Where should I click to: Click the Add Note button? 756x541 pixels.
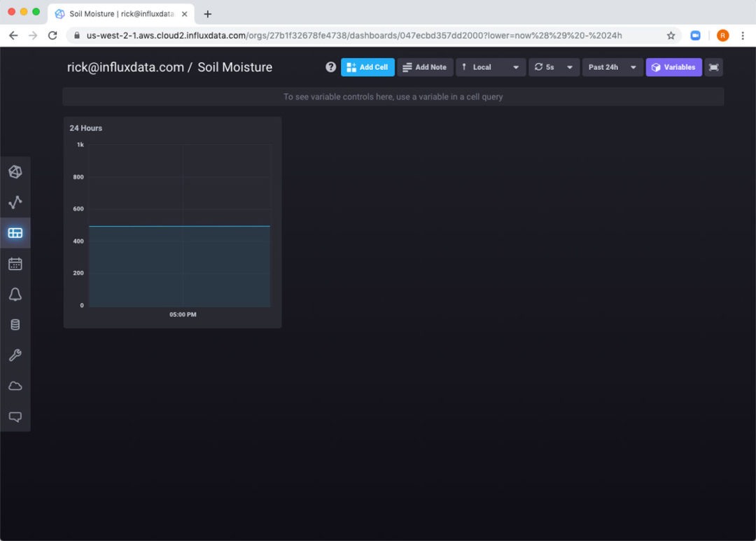click(425, 67)
